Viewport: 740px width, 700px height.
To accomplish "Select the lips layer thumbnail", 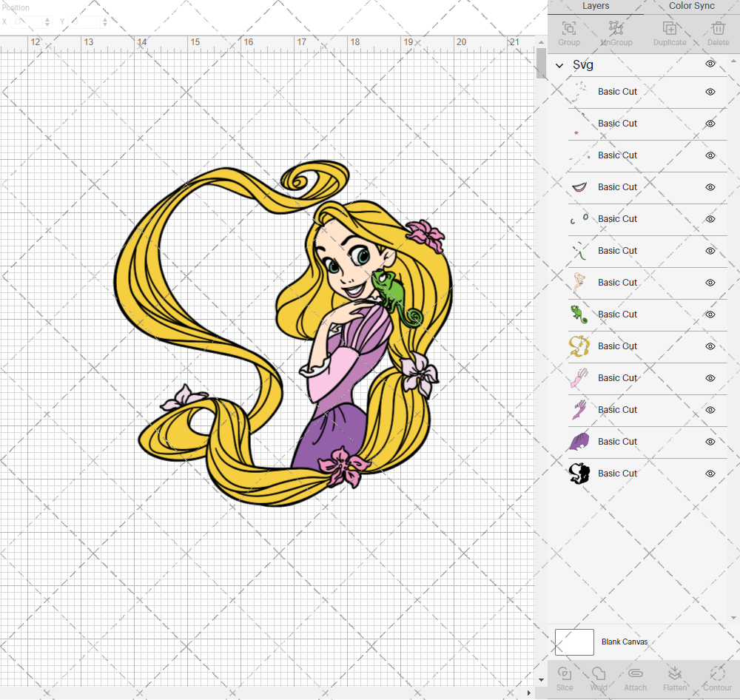I will pyautogui.click(x=579, y=187).
